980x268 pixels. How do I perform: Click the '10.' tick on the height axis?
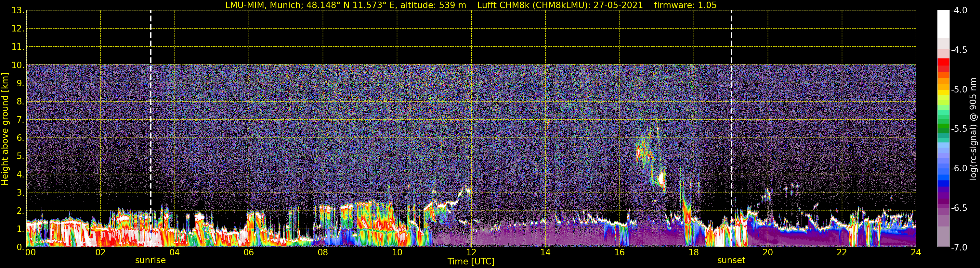[18, 65]
